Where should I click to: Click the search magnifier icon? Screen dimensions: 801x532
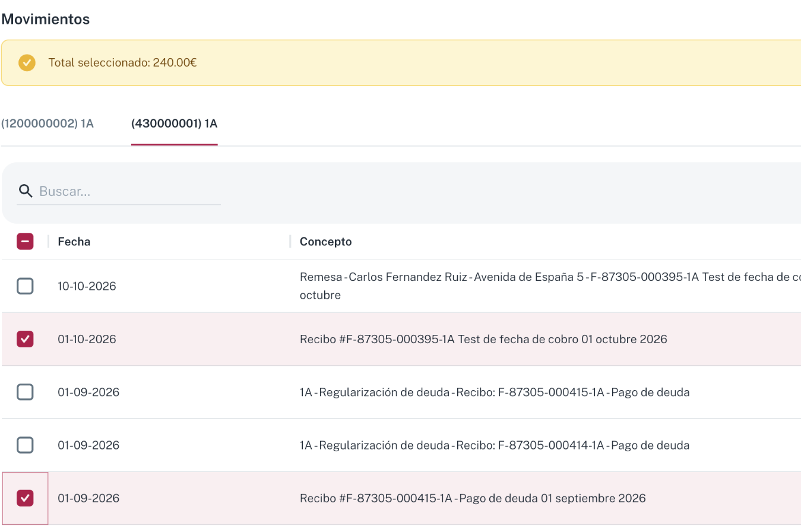(25, 191)
